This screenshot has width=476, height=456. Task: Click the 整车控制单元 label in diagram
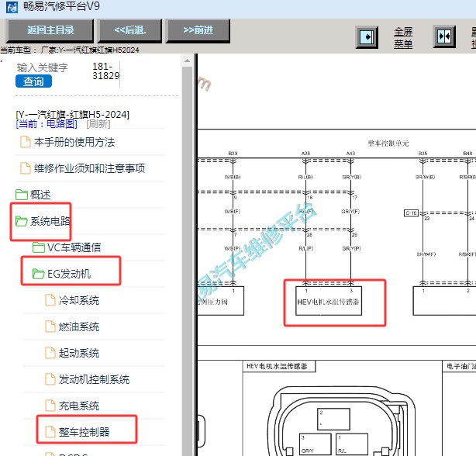pos(388,143)
